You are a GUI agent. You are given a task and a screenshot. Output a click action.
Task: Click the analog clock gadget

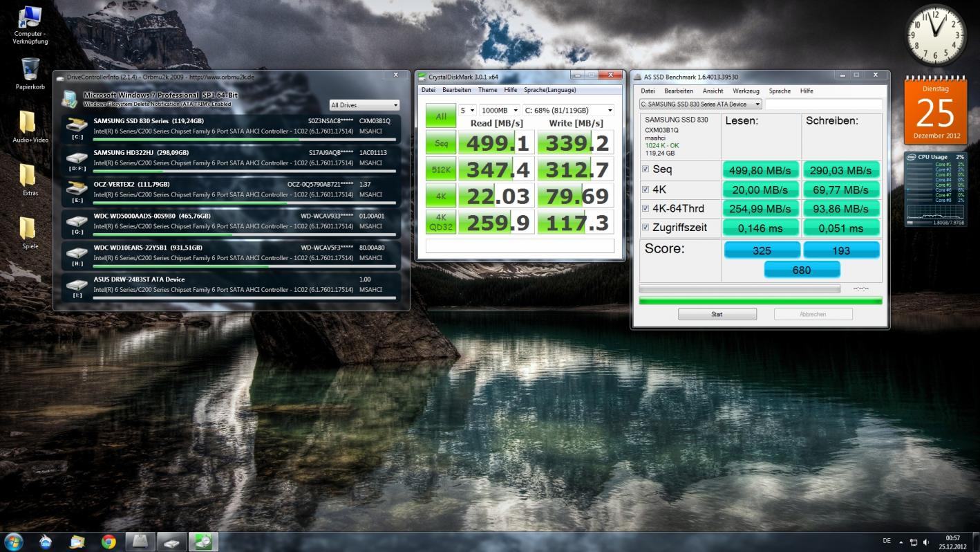pos(935,35)
